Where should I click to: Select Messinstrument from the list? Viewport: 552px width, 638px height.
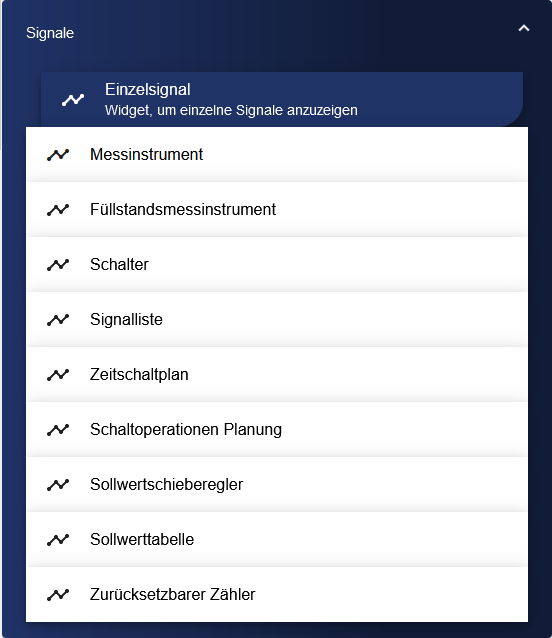point(277,155)
